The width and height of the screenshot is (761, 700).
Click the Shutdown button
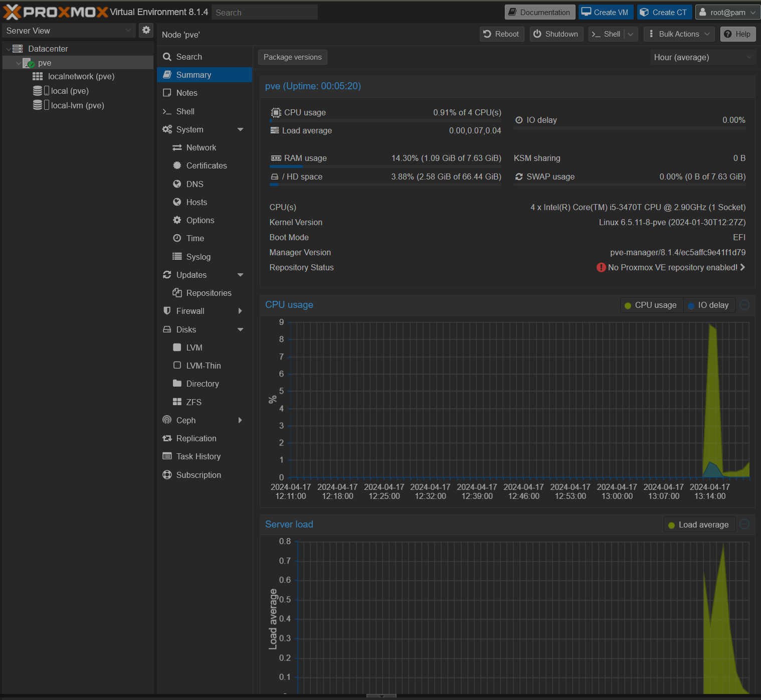pos(556,34)
